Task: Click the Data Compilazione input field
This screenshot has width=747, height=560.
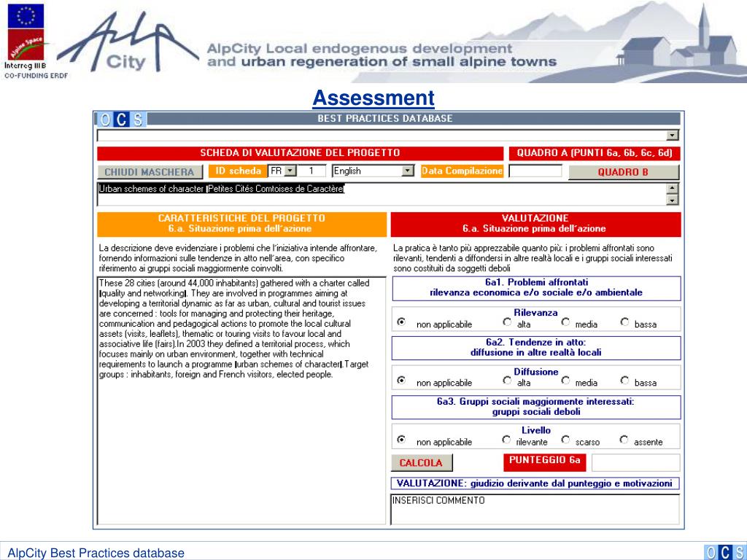Action: tap(535, 171)
